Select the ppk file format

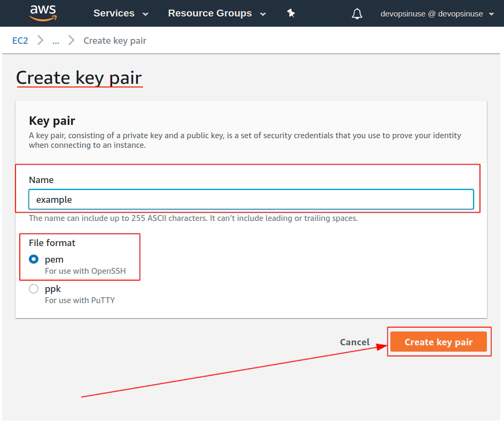click(x=34, y=289)
